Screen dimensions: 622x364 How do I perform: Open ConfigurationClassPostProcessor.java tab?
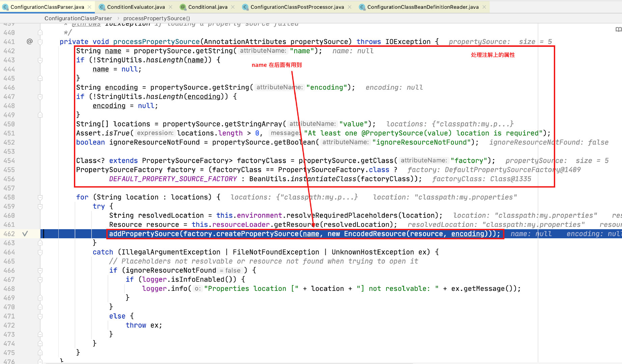point(297,7)
